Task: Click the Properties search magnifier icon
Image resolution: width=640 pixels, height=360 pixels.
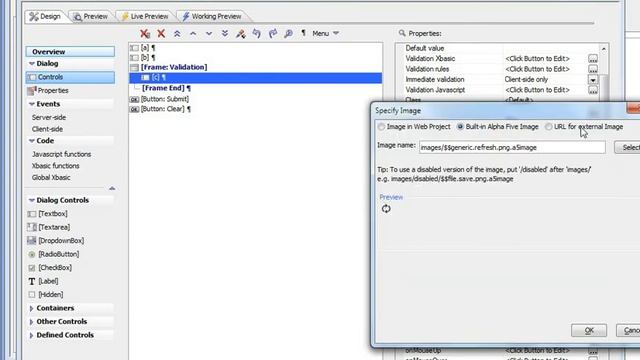Action: point(402,33)
